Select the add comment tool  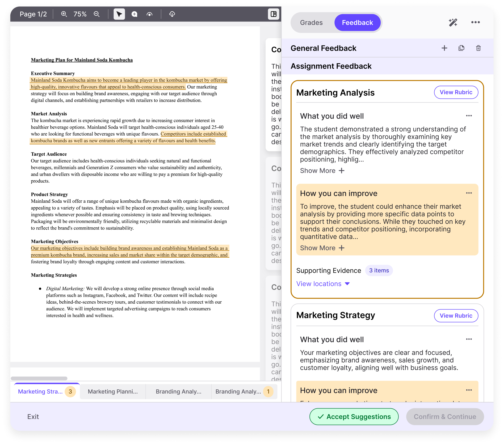134,14
